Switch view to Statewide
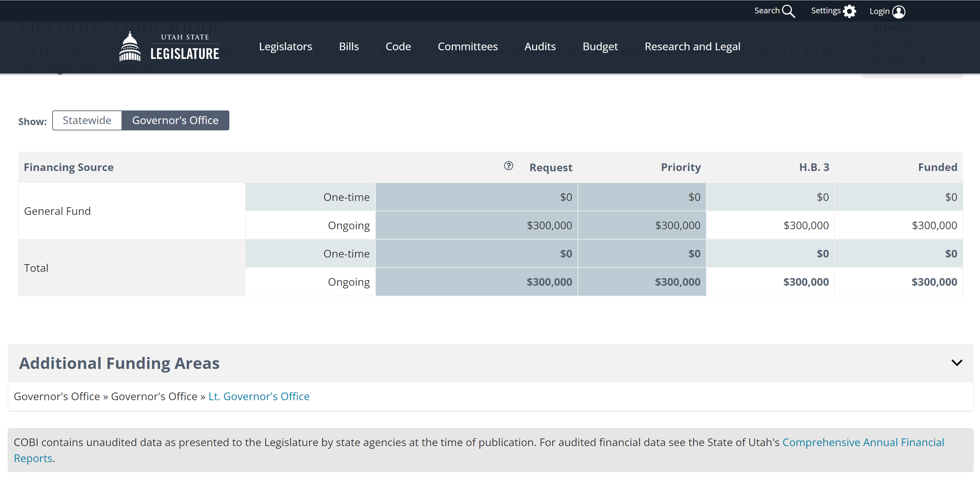Screen dimensions: 980x490 pyautogui.click(x=87, y=120)
